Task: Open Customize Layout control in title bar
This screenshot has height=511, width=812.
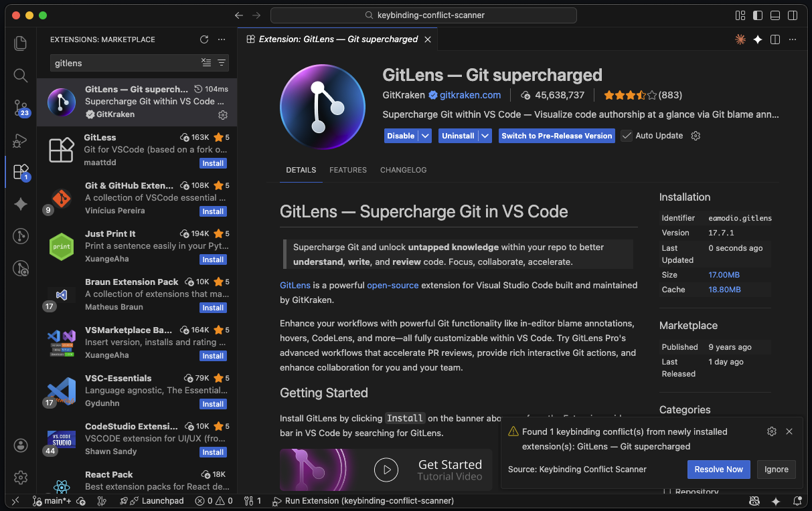Action: point(740,15)
